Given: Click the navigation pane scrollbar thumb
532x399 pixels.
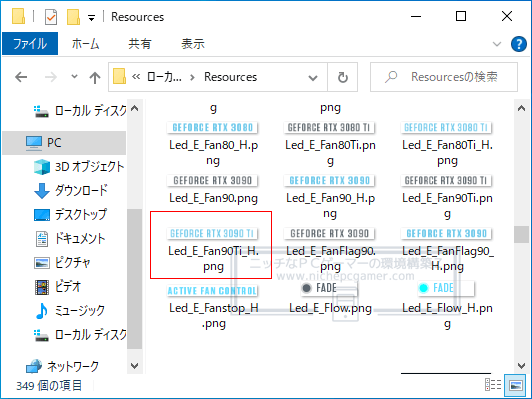Looking at the screenshot, I should [x=135, y=279].
